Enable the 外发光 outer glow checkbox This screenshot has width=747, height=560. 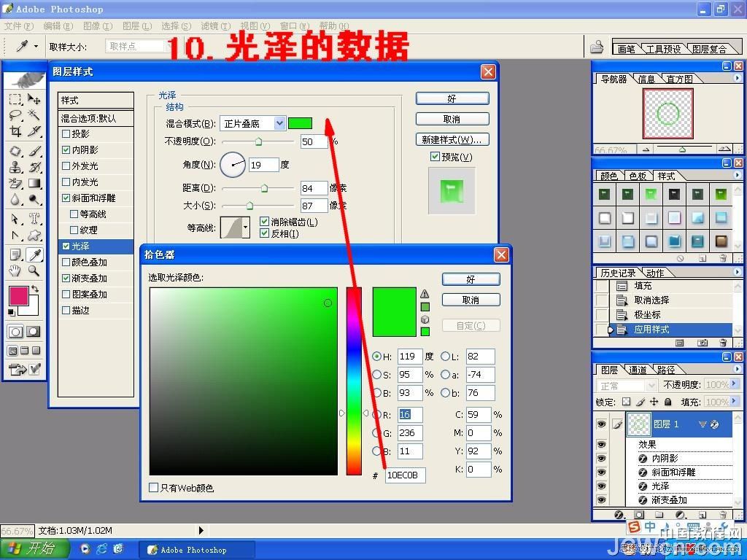coord(66,166)
